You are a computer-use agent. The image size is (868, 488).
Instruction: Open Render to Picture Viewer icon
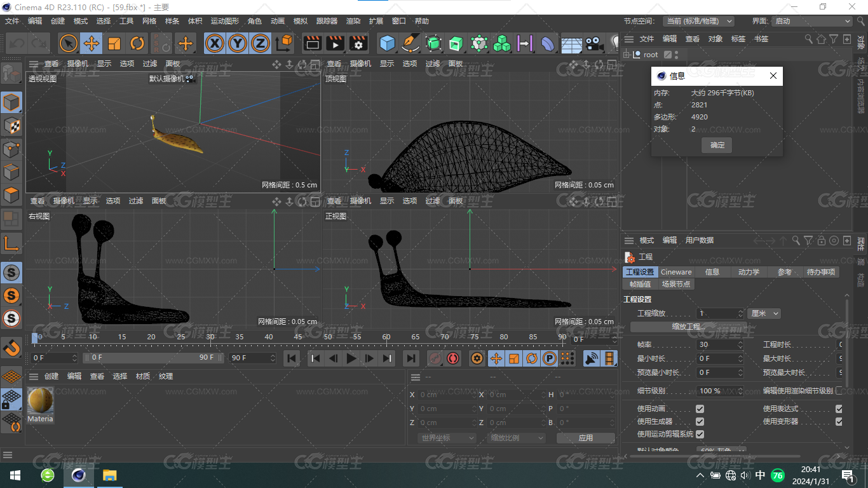click(x=335, y=43)
